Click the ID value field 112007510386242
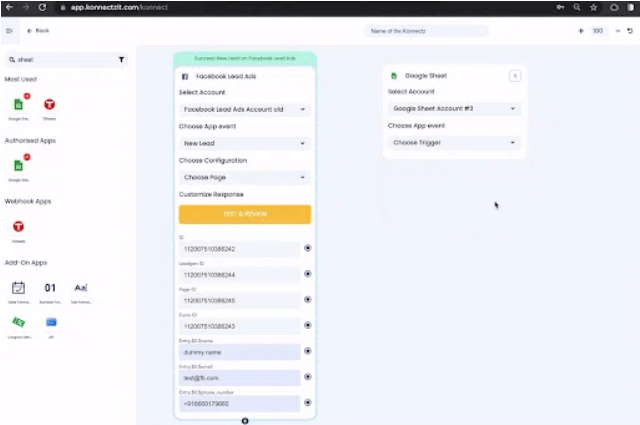 (240, 249)
